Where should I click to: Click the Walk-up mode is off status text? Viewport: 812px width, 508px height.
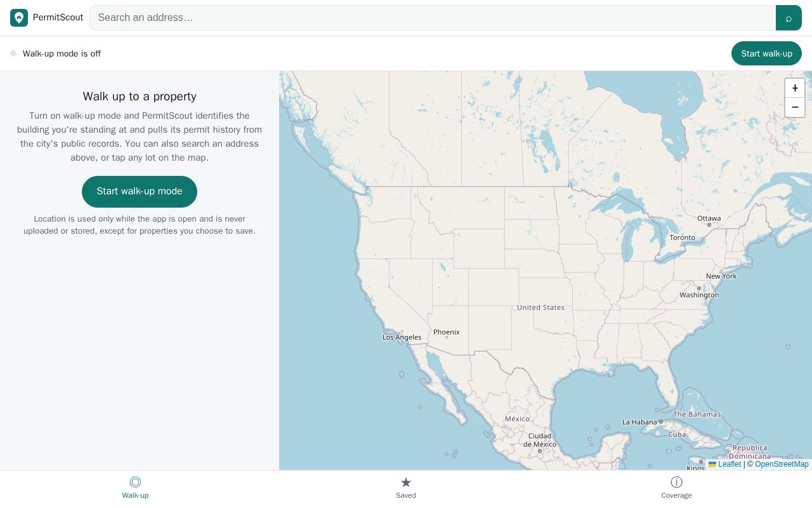coord(62,53)
